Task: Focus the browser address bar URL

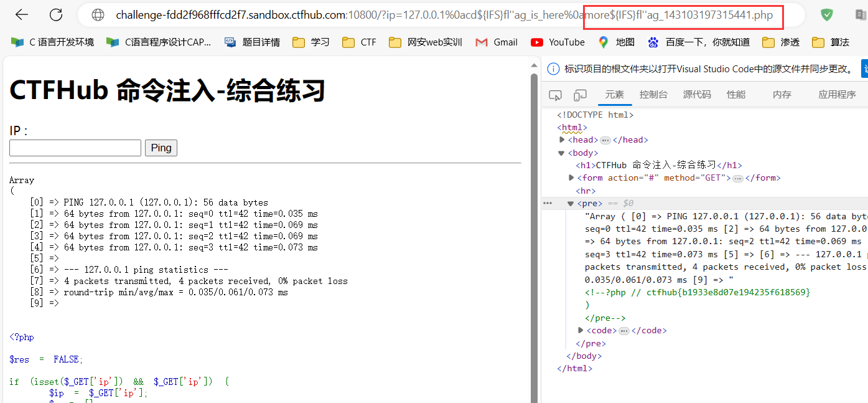Action: [444, 15]
